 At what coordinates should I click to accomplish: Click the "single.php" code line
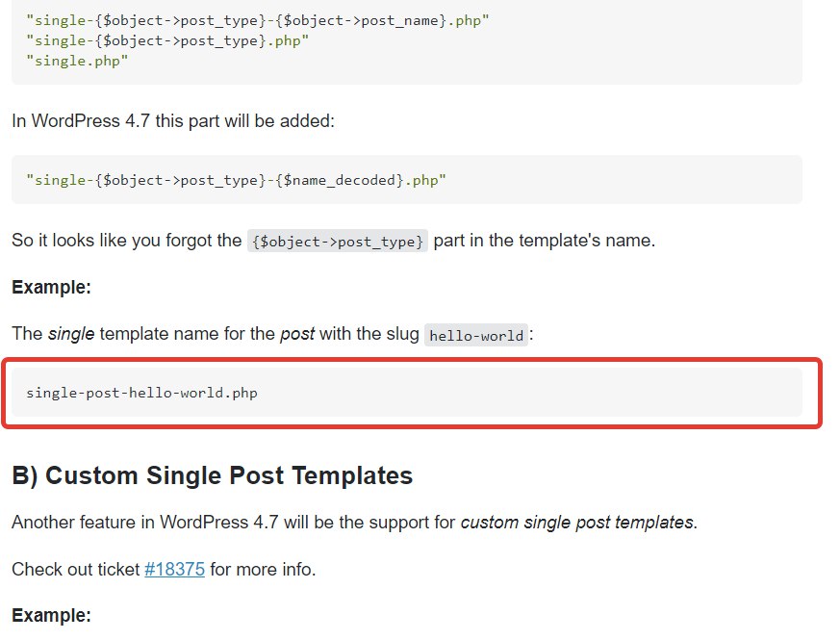(78, 61)
